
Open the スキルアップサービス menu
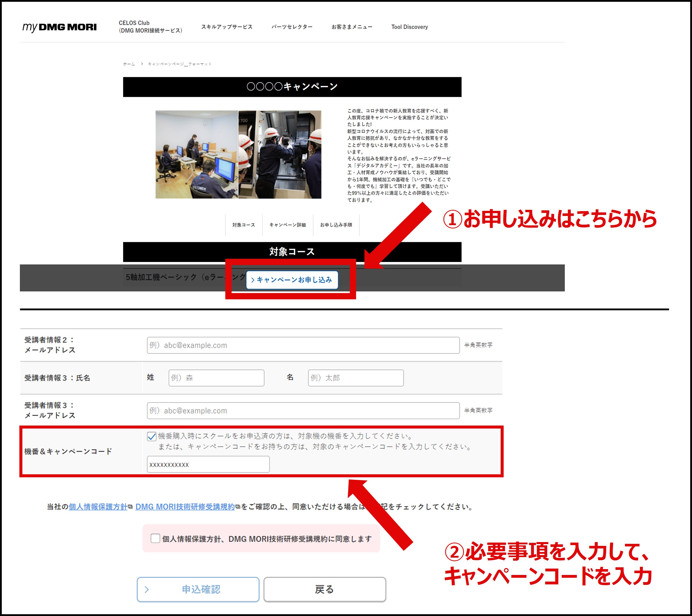pos(227,27)
